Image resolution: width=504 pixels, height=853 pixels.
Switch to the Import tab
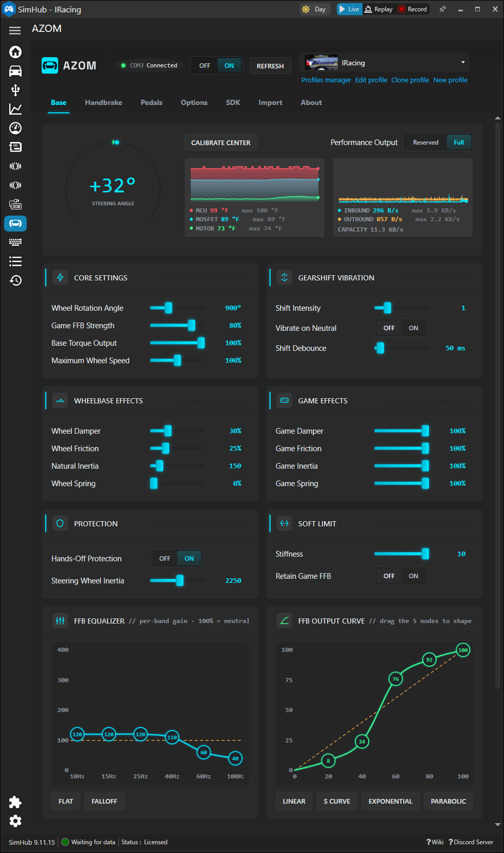click(270, 102)
